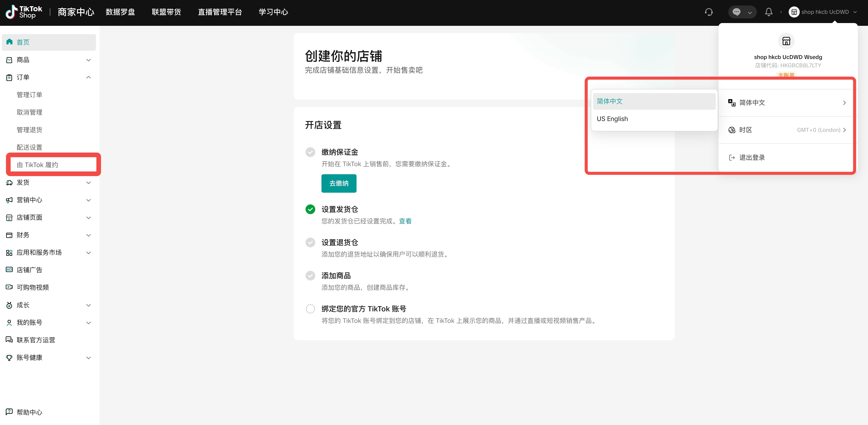The image size is (868, 425).
Task: Click the 缴纳保证金 step status circle
Action: click(310, 152)
